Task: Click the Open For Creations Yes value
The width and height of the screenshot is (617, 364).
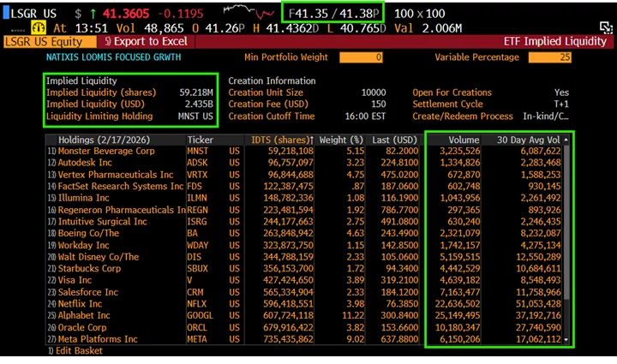Action: click(561, 92)
